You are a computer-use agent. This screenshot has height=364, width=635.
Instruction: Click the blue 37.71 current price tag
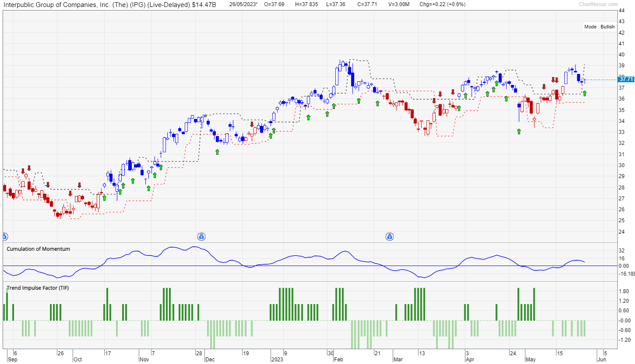pyautogui.click(x=626, y=79)
